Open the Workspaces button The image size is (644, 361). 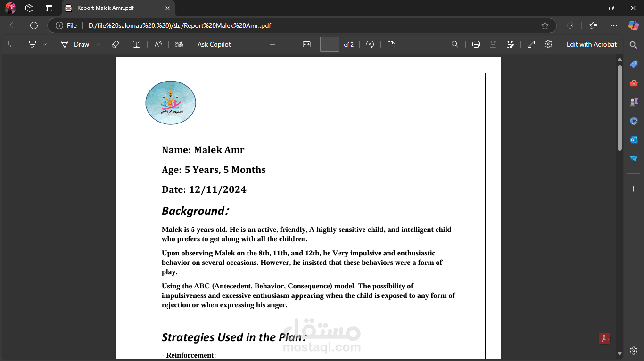tap(29, 8)
